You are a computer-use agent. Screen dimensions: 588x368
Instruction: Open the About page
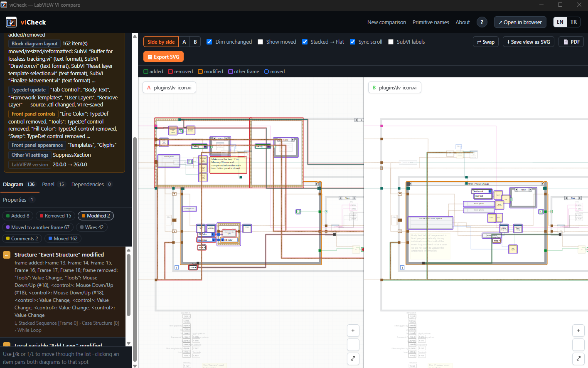tap(463, 22)
